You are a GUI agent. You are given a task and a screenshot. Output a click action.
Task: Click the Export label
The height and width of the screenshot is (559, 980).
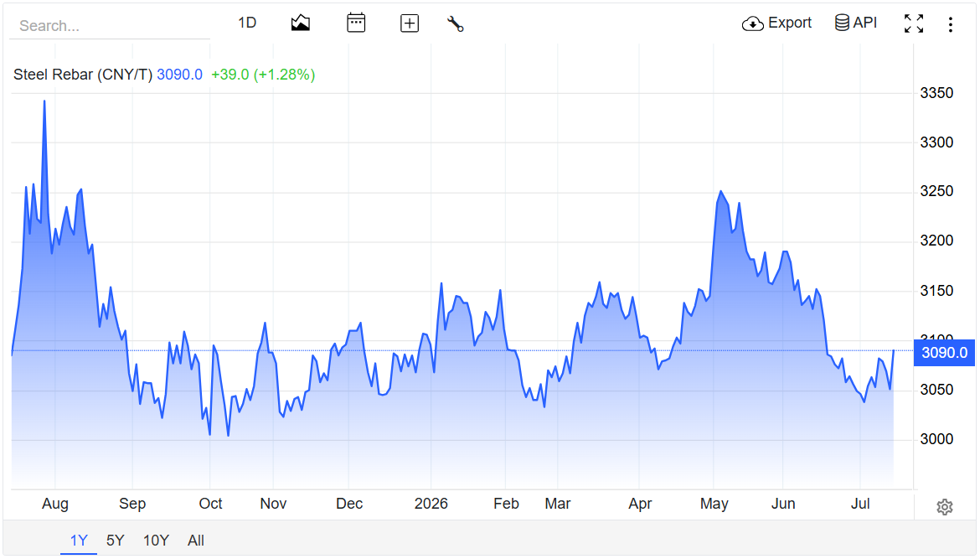pyautogui.click(x=789, y=23)
